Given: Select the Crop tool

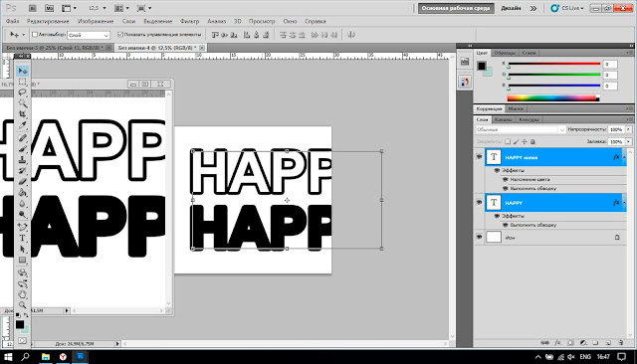Looking at the screenshot, I should click(x=22, y=114).
